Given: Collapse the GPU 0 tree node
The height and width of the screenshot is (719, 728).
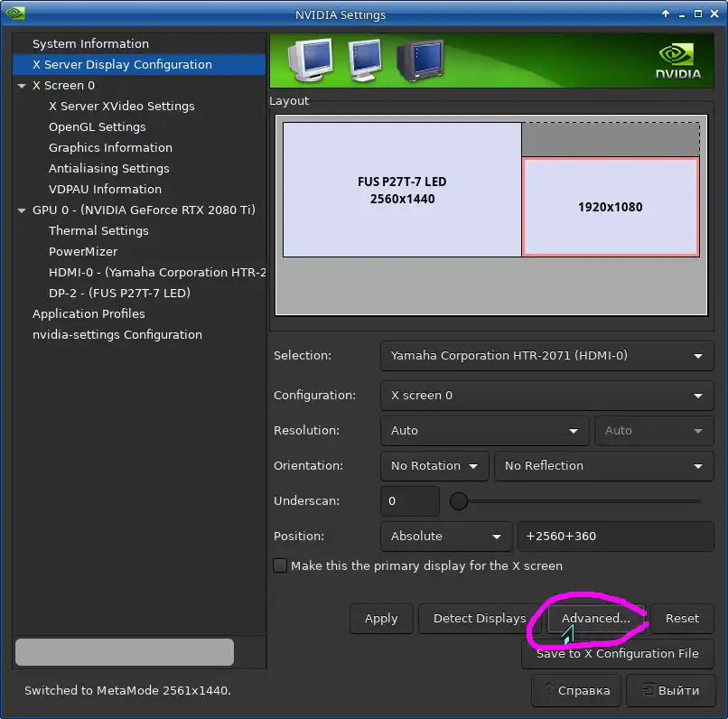Looking at the screenshot, I should [22, 210].
